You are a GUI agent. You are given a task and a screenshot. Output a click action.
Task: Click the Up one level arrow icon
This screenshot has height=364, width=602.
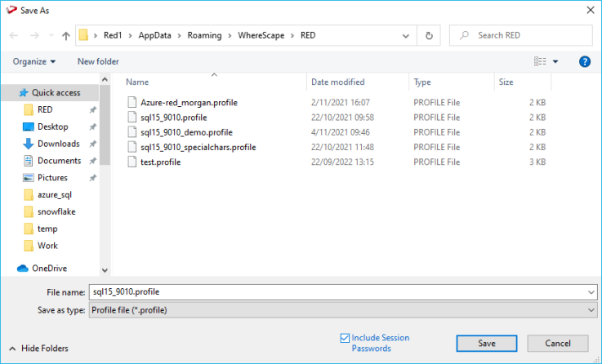[65, 36]
